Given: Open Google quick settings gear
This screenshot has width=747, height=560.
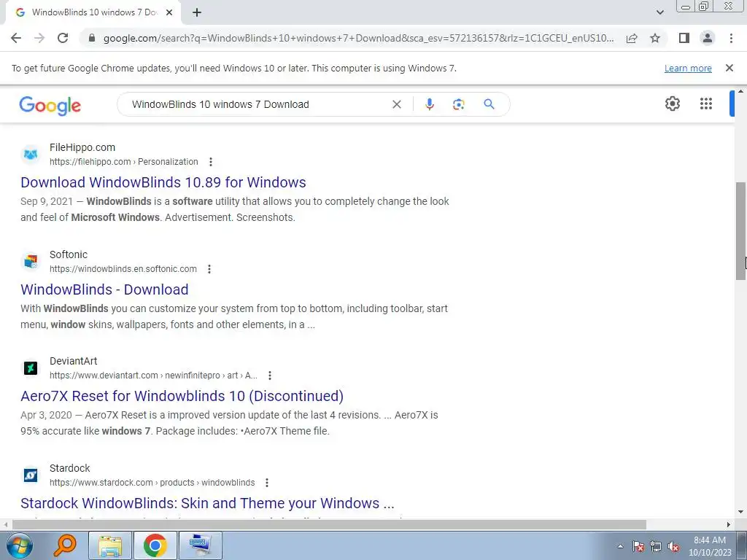Looking at the screenshot, I should pyautogui.click(x=672, y=104).
